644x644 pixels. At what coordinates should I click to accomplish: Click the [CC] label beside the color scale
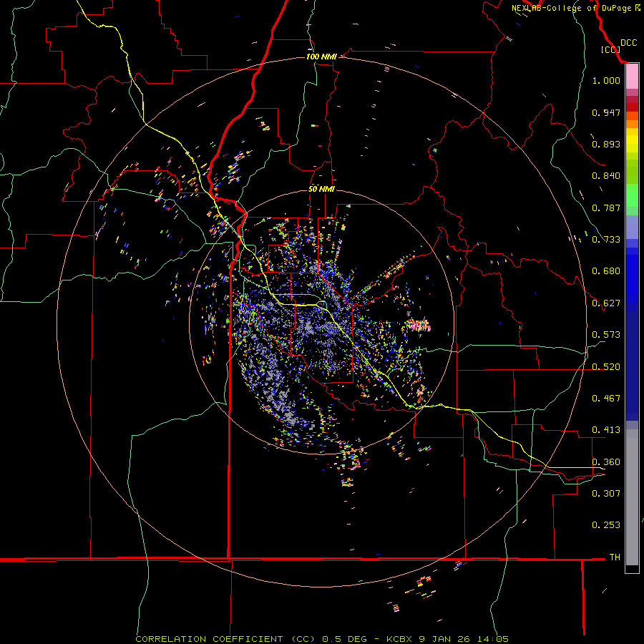[610, 49]
